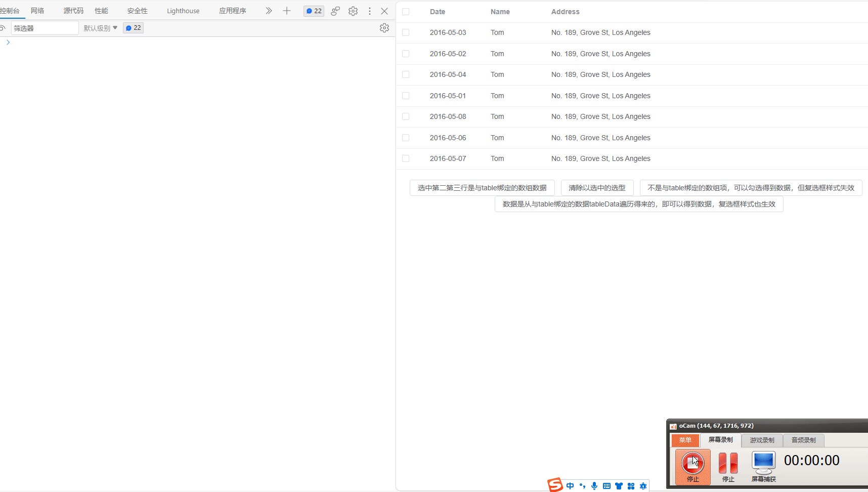Open the Sogou skin shirt icon
The image size is (868, 492).
pyautogui.click(x=619, y=486)
